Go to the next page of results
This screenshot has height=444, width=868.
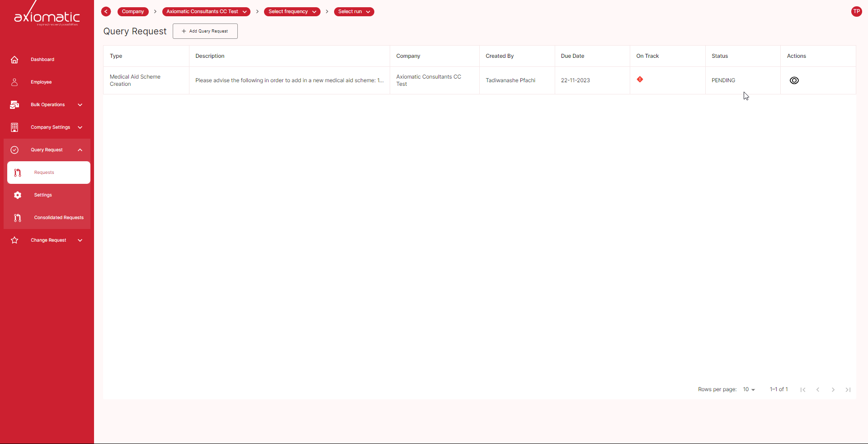coord(833,389)
